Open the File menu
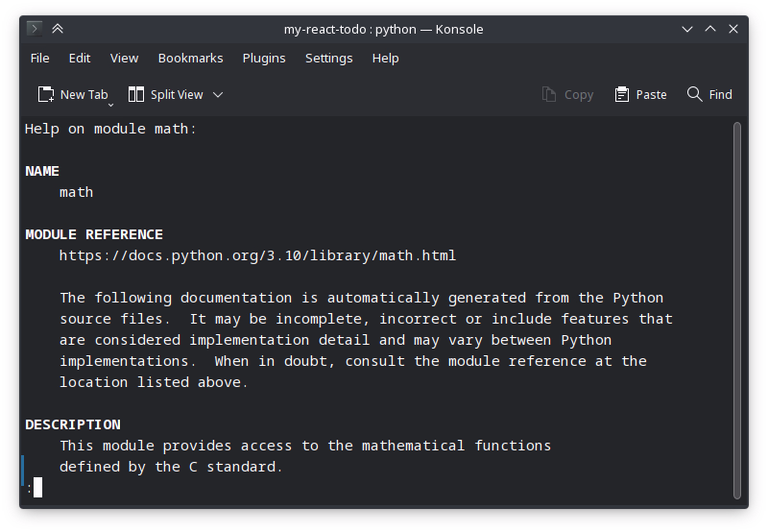 tap(39, 58)
